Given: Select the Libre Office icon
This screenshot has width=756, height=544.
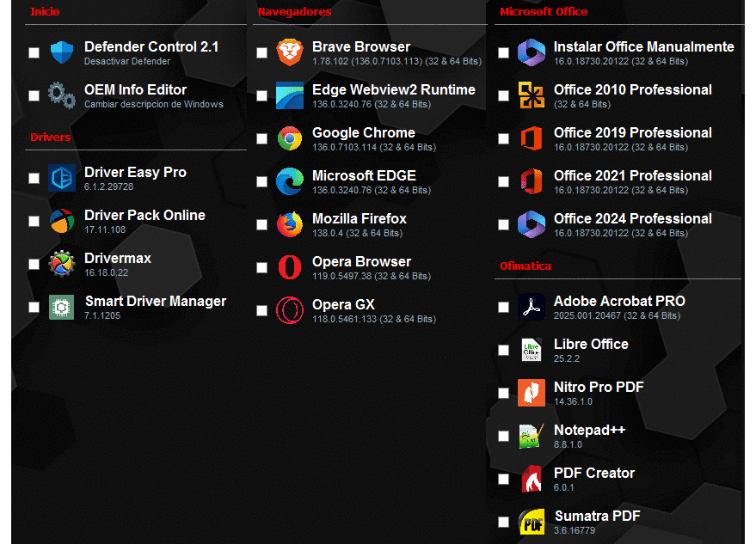Looking at the screenshot, I should (532, 350).
